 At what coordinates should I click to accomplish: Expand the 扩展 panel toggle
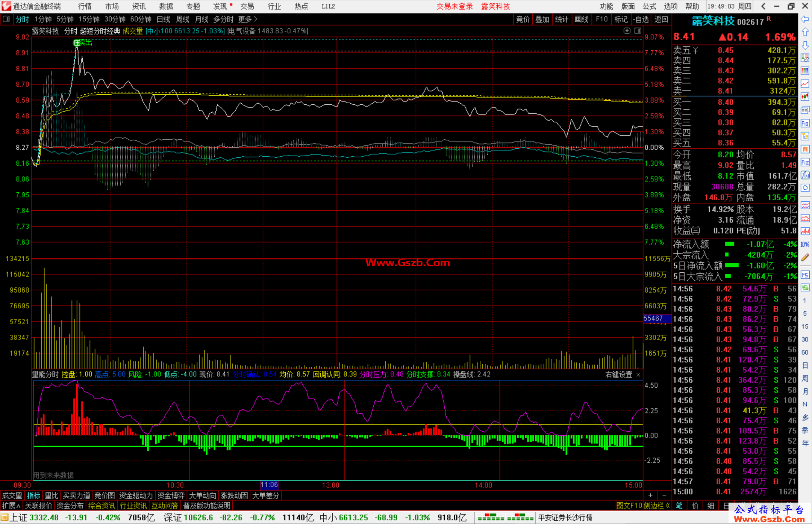pyautogui.click(x=11, y=506)
